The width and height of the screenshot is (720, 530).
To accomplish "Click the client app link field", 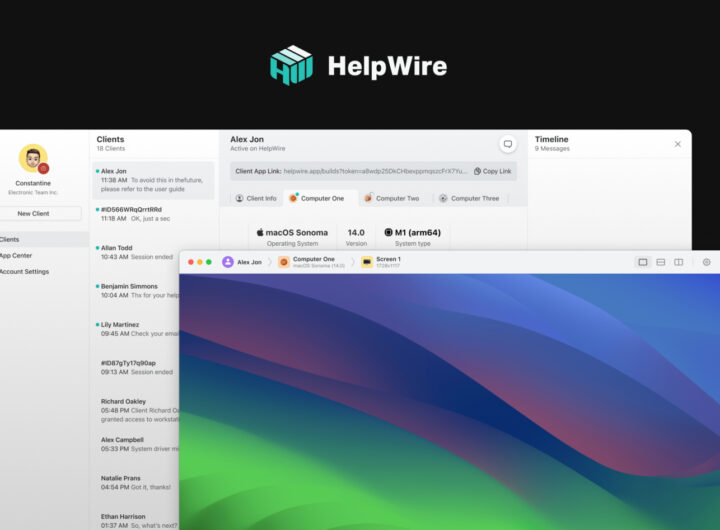I will click(350, 171).
